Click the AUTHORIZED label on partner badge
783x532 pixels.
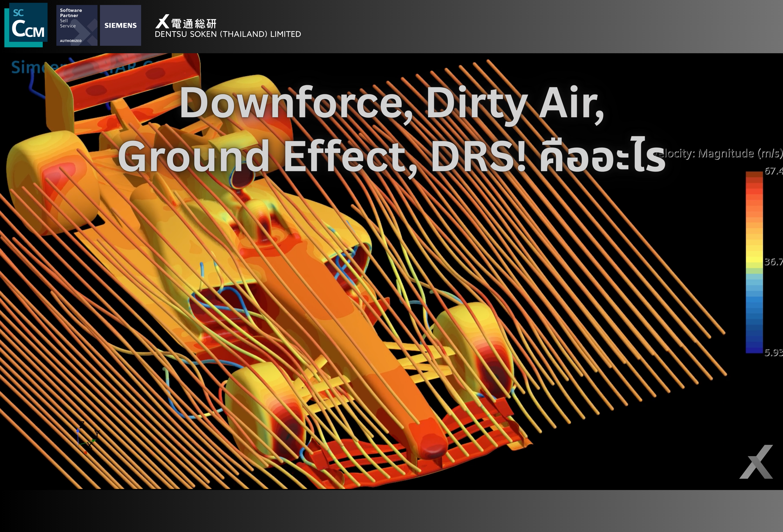tap(71, 41)
